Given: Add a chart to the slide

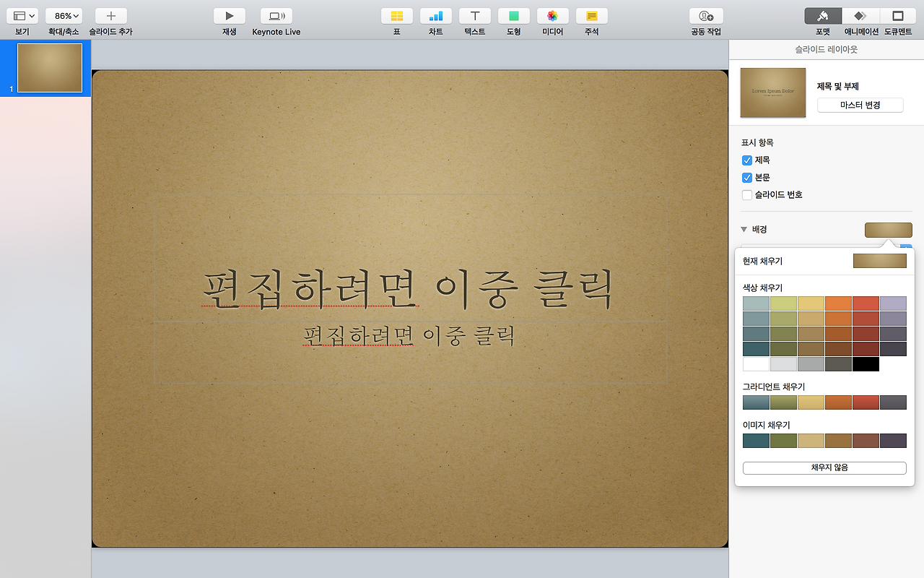Looking at the screenshot, I should coord(435,16).
